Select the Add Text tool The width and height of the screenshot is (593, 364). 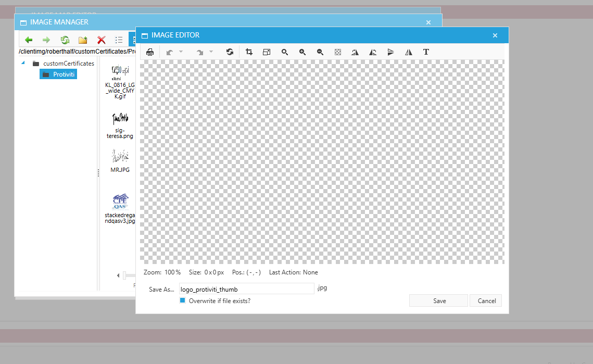point(426,52)
